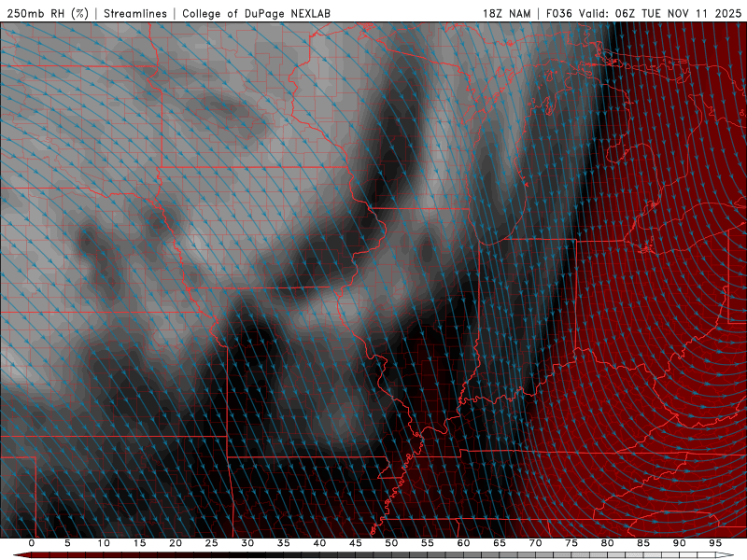Click the '18Z NAM' model run label
This screenshot has width=747, height=560.
pyautogui.click(x=507, y=13)
